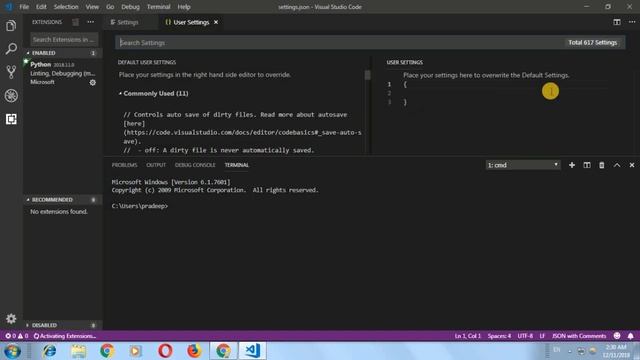Viewport: 640px width, 360px height.
Task: Click the system clock in taskbar
Action: pyautogui.click(x=616, y=351)
